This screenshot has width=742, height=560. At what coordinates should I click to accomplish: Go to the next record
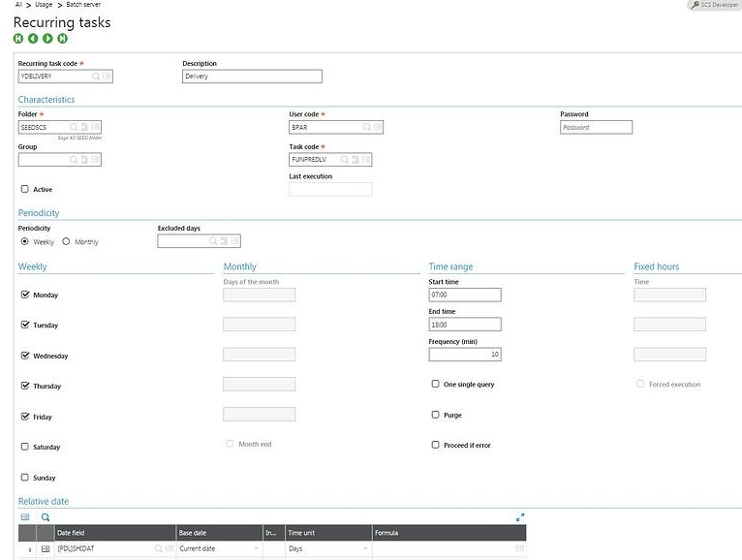point(47,38)
